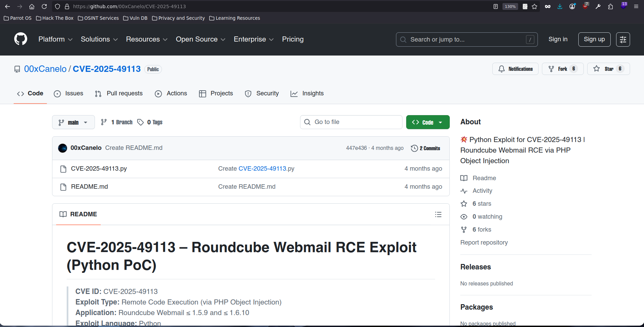Screen dimensions: 644x327
Task: Open the Vuln DB bookmarks folder
Action: tap(135, 18)
